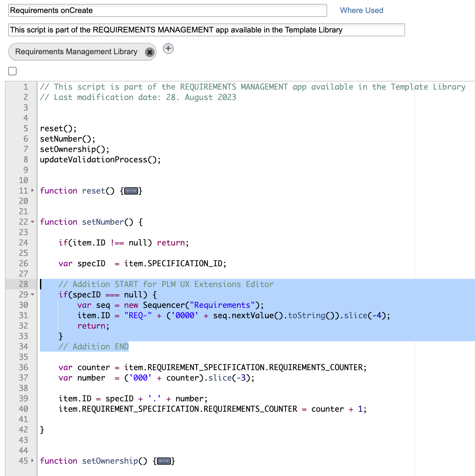The height and width of the screenshot is (476, 475).
Task: Remove the Requirements Management Library tag
Action: click(x=149, y=52)
